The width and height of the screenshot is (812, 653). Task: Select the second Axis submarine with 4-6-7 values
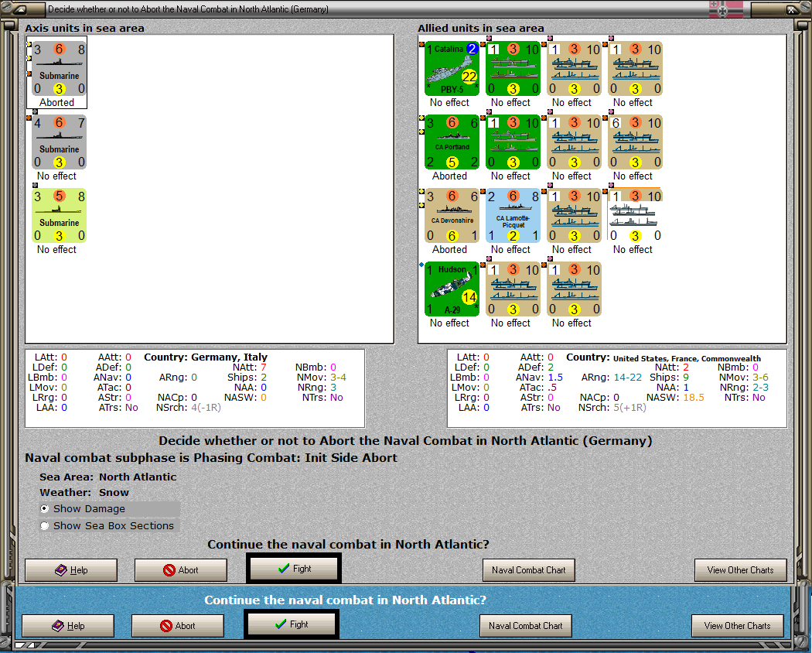(59, 142)
